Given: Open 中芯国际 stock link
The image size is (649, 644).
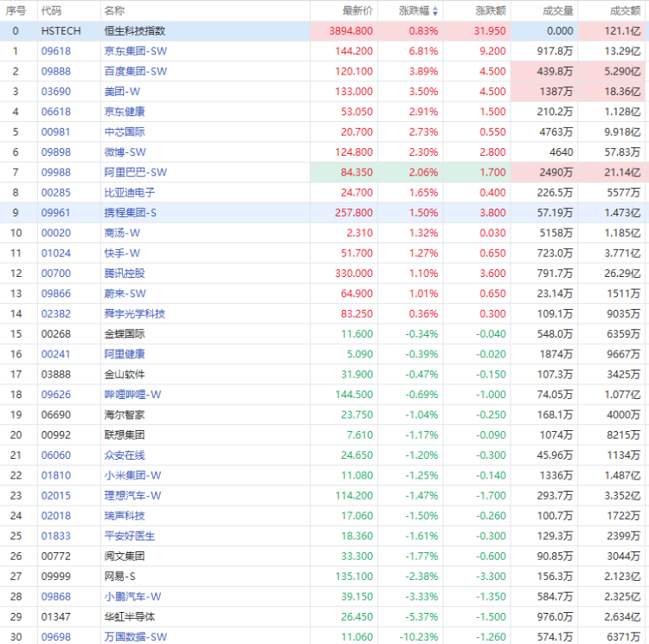Looking at the screenshot, I should tap(125, 132).
